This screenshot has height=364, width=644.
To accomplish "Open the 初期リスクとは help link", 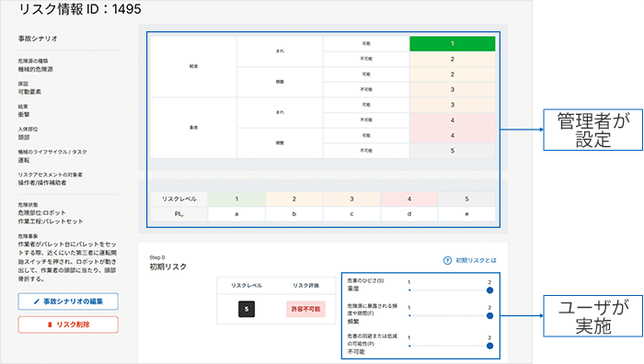I will point(470,260).
